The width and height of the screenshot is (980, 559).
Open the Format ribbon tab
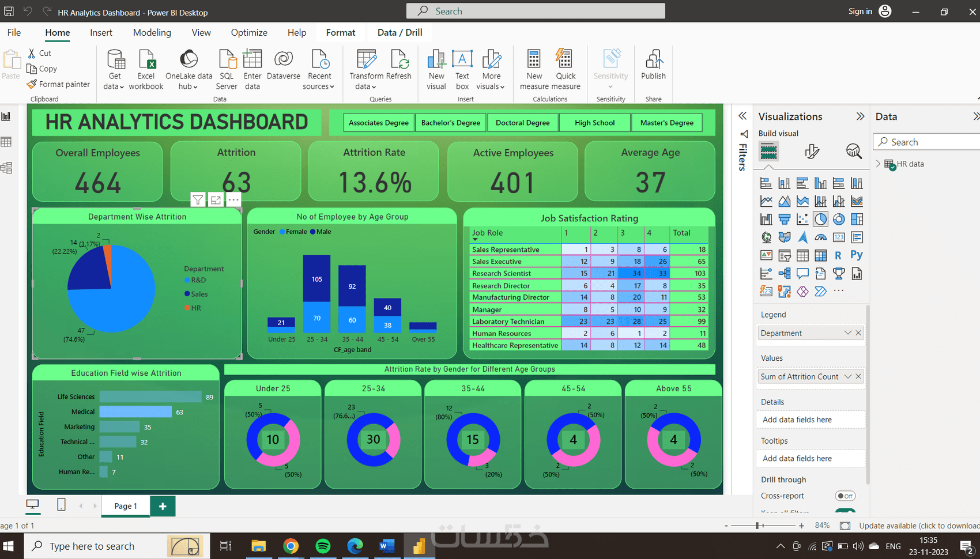pos(341,32)
